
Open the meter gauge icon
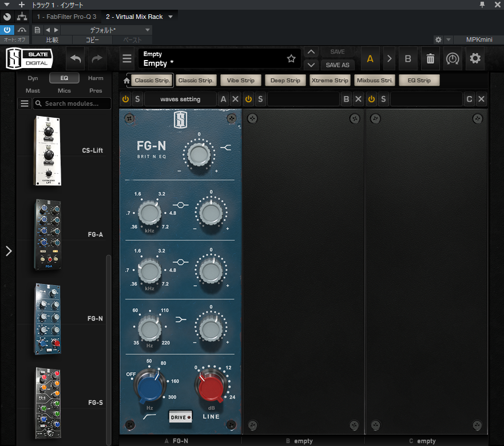click(453, 58)
